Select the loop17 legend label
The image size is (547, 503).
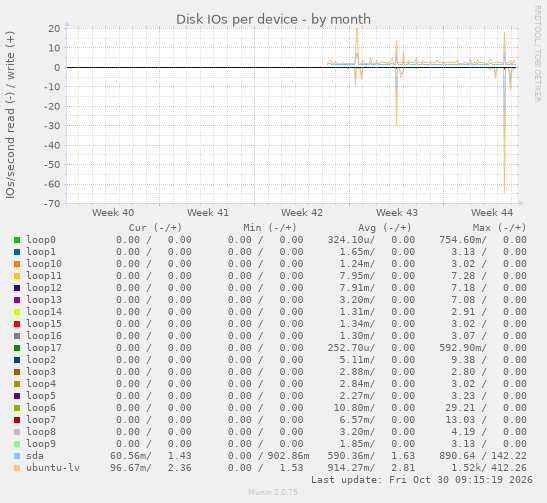coord(44,348)
